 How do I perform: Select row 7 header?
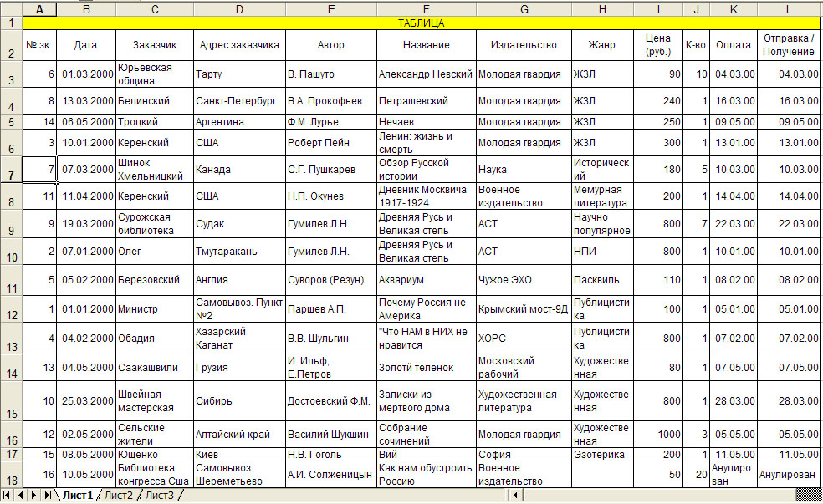pos(11,170)
